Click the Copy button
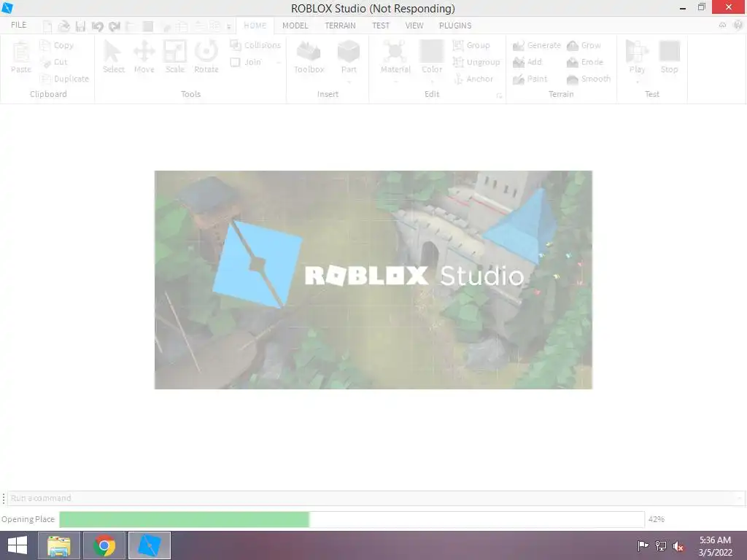Image resolution: width=747 pixels, height=560 pixels. tap(57, 45)
